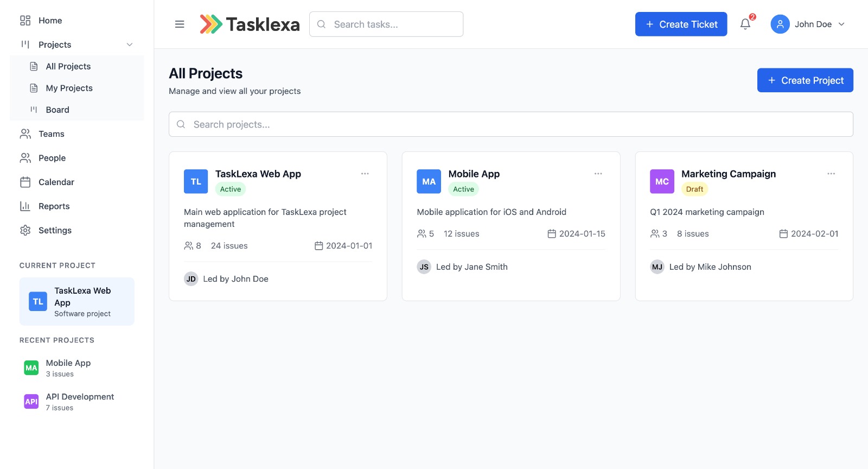868x469 pixels.
Task: Open the Calendar sidebar item
Action: coord(56,182)
